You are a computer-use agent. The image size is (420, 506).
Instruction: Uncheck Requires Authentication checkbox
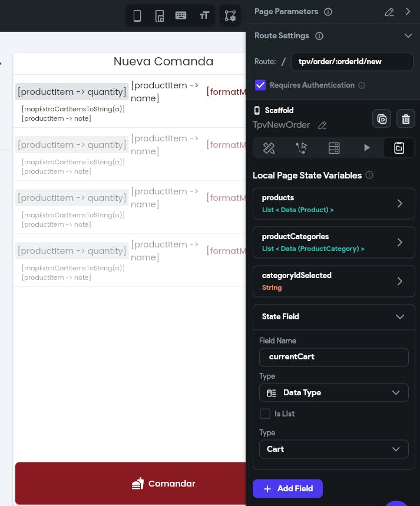pos(260,85)
